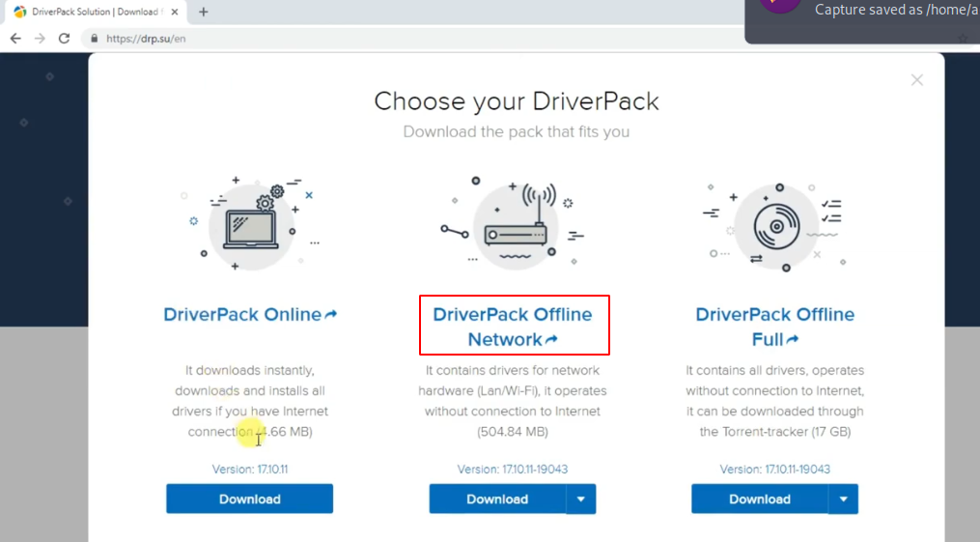Screen dimensions: 980x542
Task: Click version text under DriverPack Offline Full
Action: (x=775, y=470)
